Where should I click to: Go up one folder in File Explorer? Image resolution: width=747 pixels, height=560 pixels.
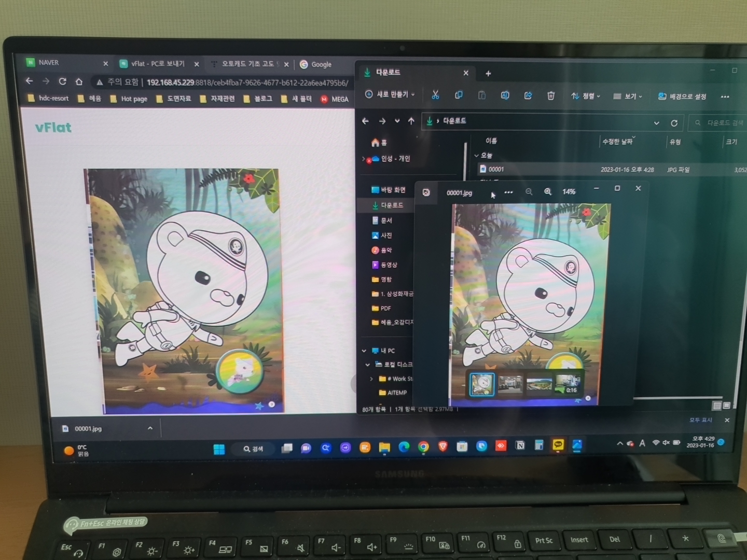pyautogui.click(x=411, y=121)
